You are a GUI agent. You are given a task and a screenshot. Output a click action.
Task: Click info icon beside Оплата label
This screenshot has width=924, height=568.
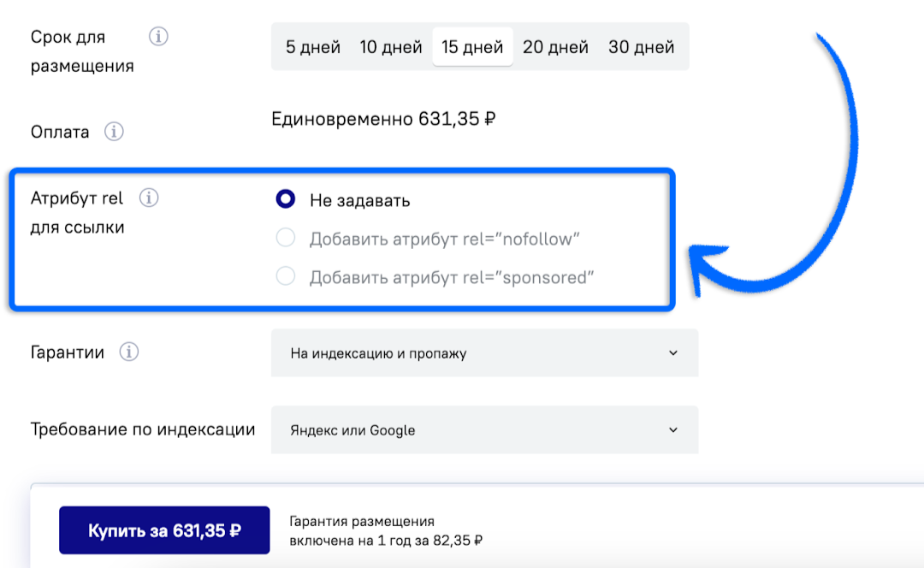click(114, 133)
